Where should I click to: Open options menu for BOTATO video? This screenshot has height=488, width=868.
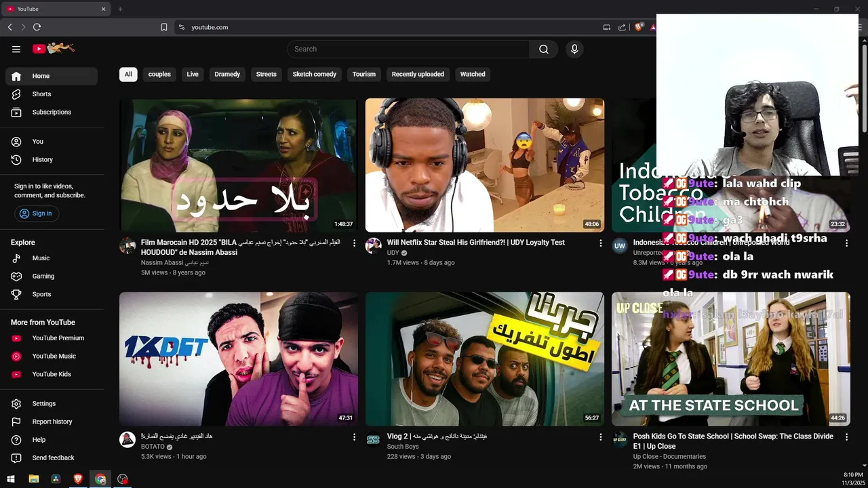354,437
